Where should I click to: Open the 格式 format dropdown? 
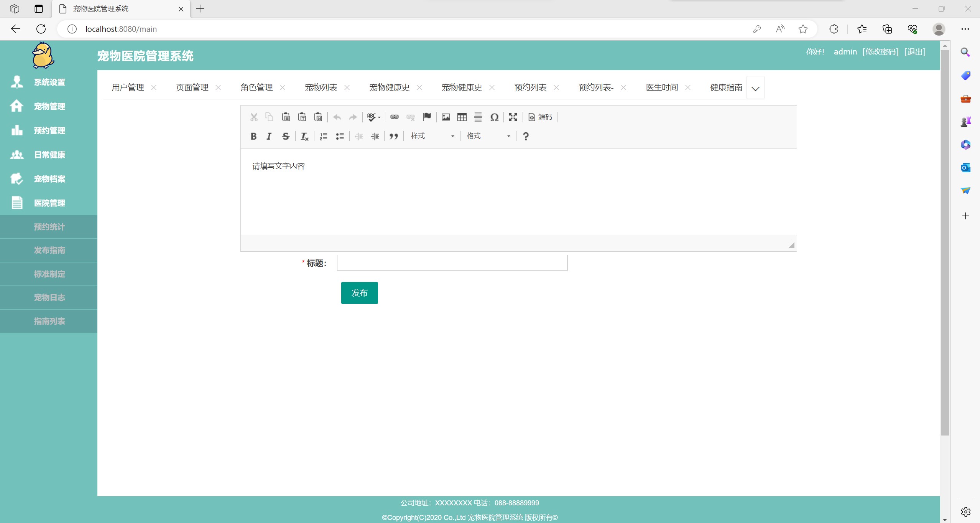tap(488, 136)
